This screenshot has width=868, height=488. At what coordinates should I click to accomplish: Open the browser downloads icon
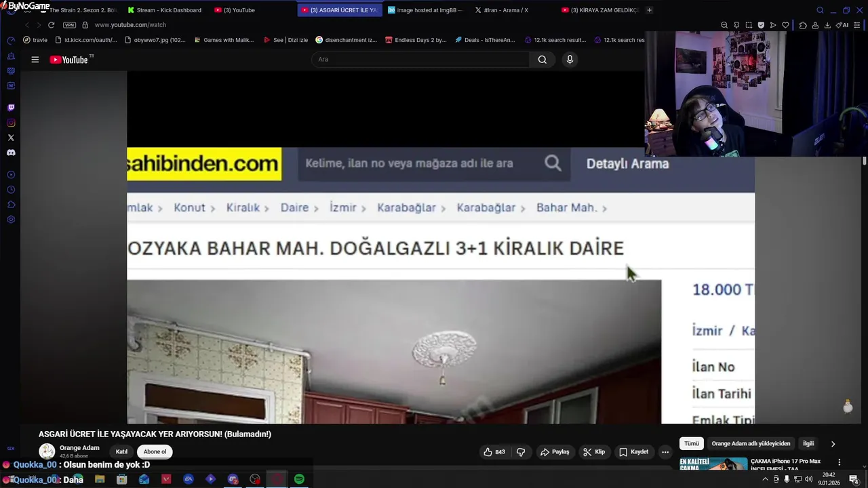click(827, 25)
